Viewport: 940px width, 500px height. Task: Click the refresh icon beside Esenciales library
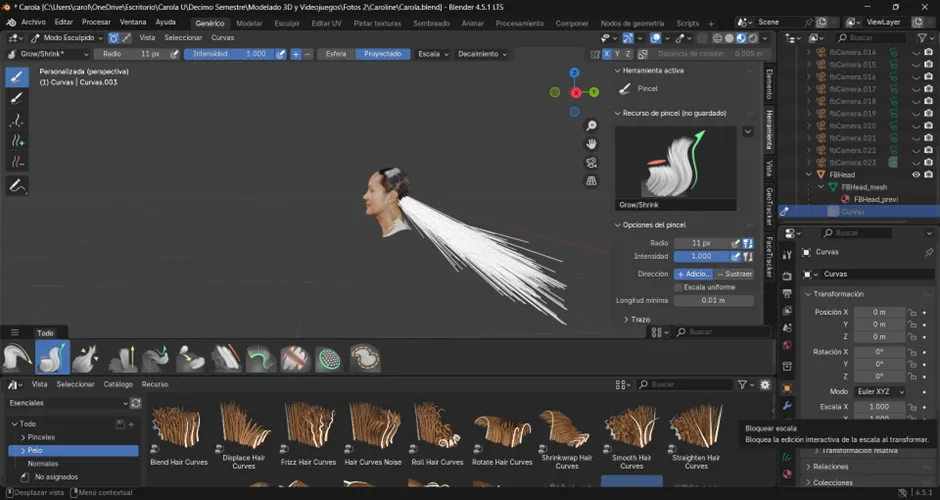(136, 403)
